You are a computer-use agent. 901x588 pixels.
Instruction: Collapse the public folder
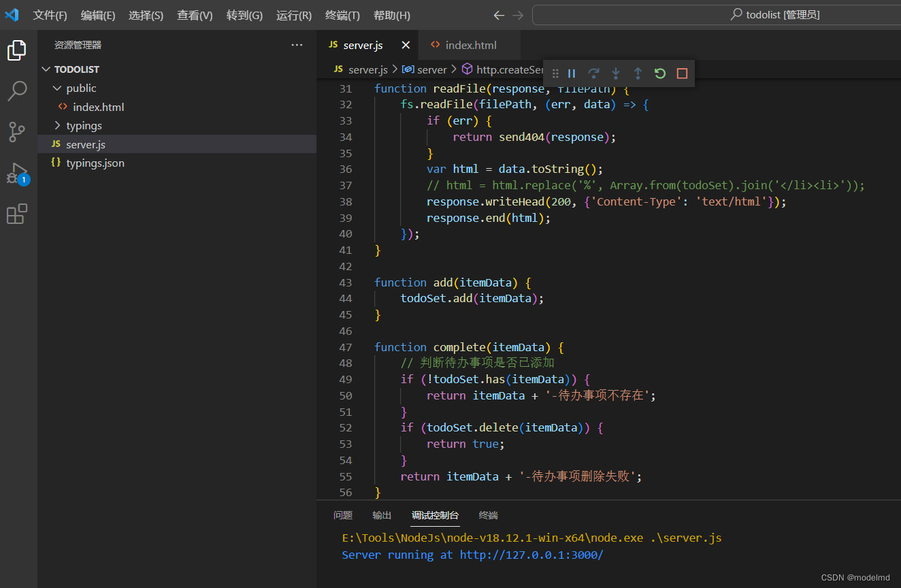(x=177, y=88)
